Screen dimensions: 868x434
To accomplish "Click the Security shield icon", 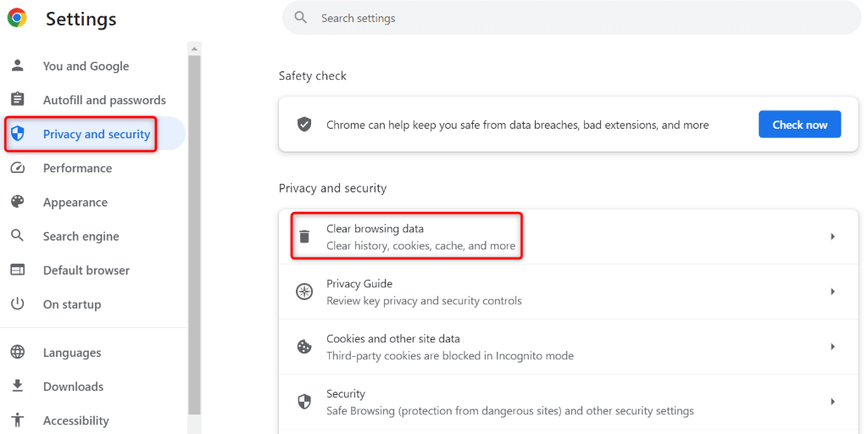I will tap(304, 402).
